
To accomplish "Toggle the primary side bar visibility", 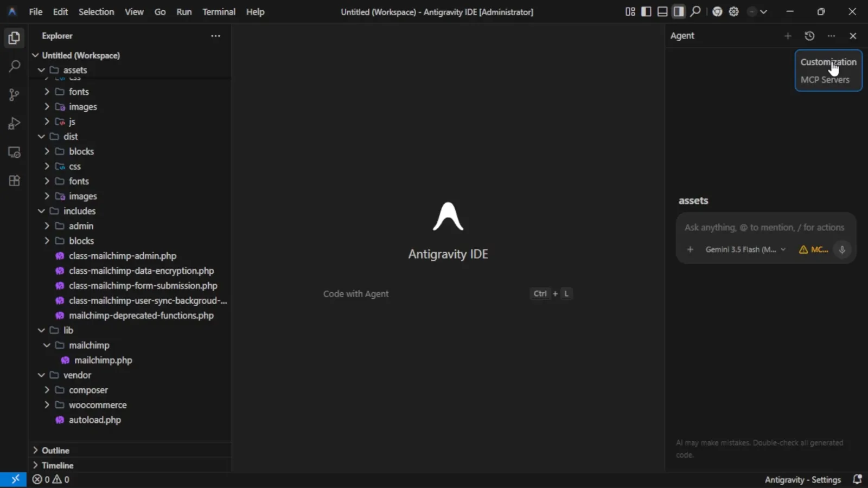I will pyautogui.click(x=646, y=11).
